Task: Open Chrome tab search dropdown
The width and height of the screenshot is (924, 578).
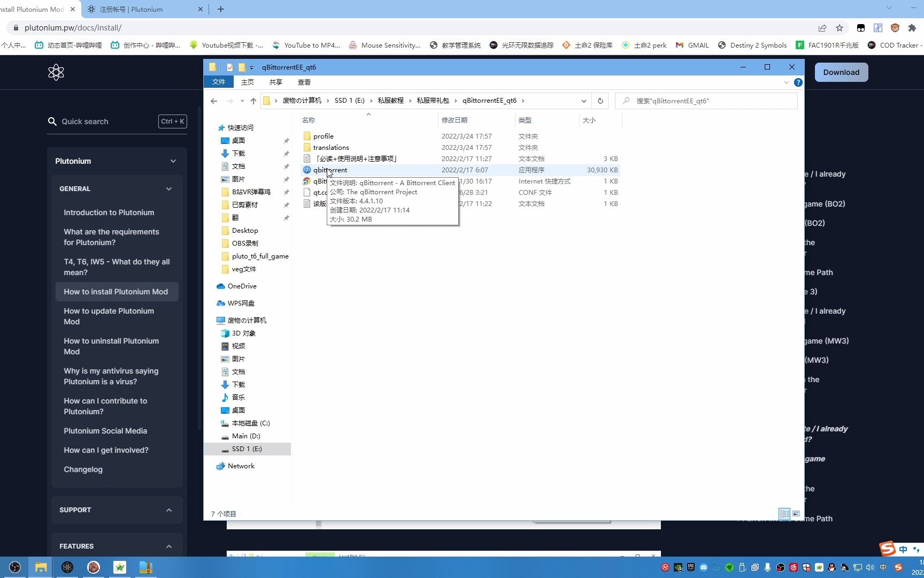Action: pyautogui.click(x=889, y=7)
